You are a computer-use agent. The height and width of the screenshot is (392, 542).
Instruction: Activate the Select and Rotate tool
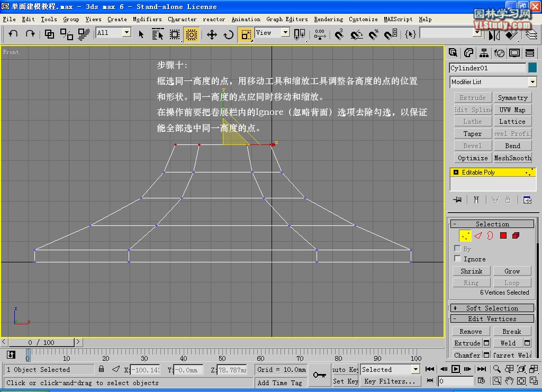[228, 34]
